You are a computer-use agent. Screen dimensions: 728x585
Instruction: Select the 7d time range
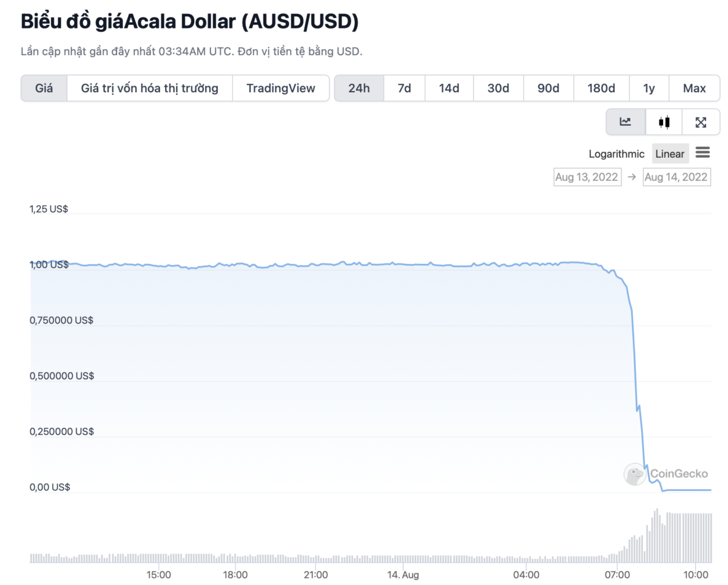pyautogui.click(x=405, y=88)
